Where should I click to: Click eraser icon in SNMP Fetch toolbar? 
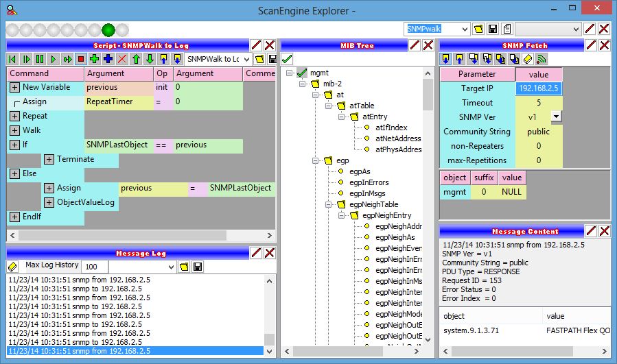[528, 60]
